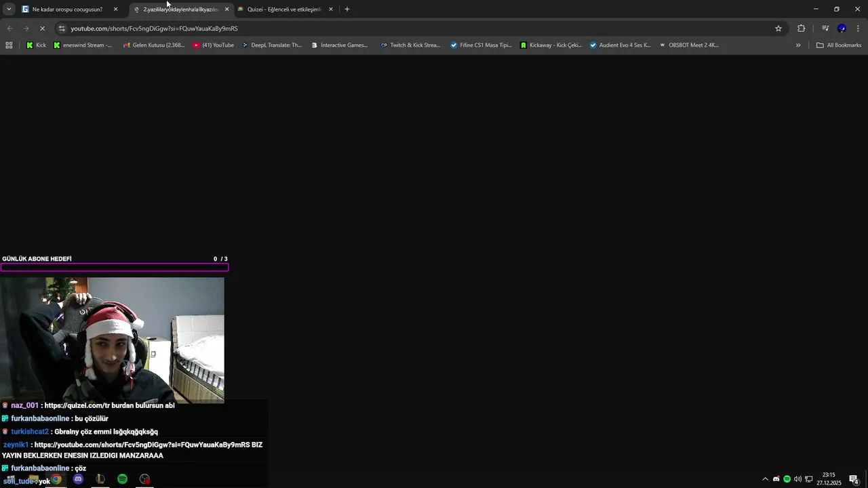868x488 pixels.
Task: Go back to the previous page
Action: click(9, 28)
